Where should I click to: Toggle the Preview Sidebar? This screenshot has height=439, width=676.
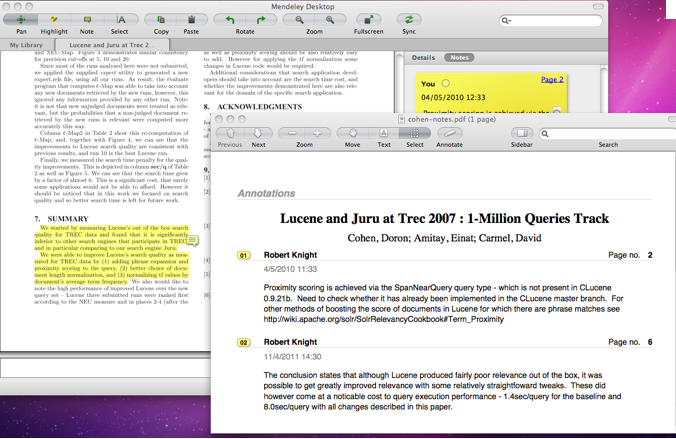[522, 133]
